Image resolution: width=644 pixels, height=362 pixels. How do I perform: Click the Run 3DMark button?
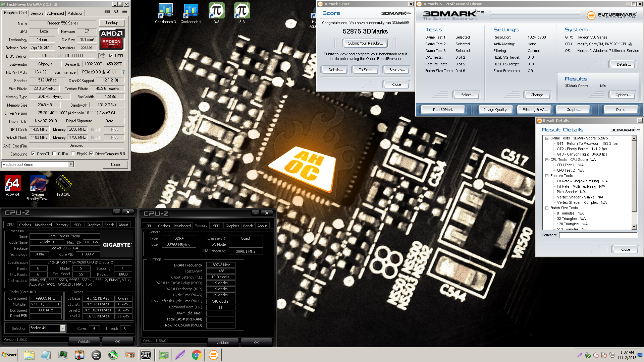point(443,110)
